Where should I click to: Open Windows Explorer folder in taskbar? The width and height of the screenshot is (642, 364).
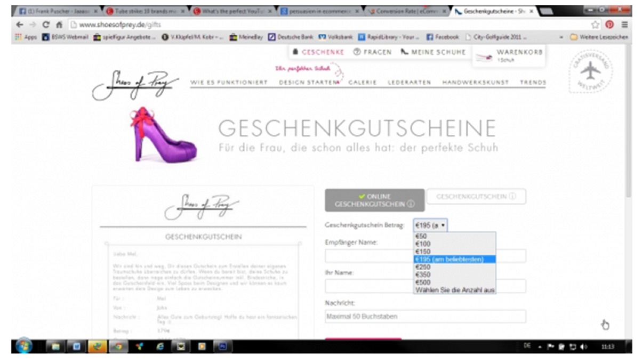(55, 346)
